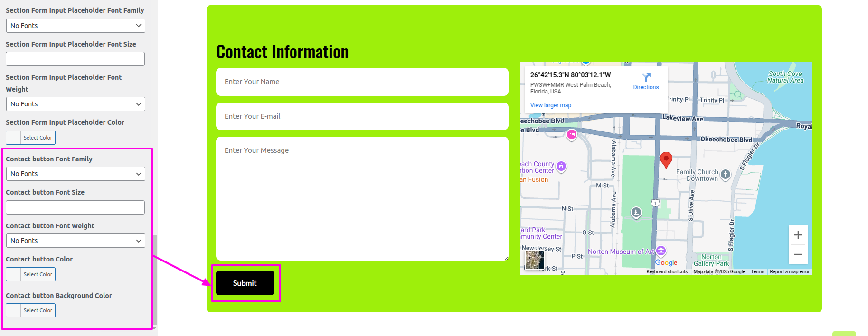Screen dimensions: 868x336
Task: Zoom in the map with plus button
Action: tap(798, 235)
